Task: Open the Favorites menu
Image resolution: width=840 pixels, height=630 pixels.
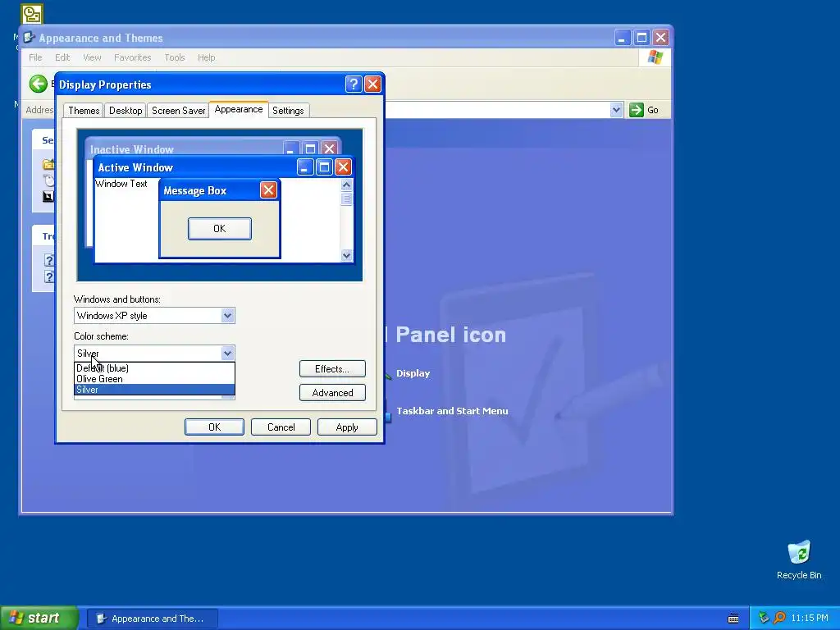Action: 132,57
